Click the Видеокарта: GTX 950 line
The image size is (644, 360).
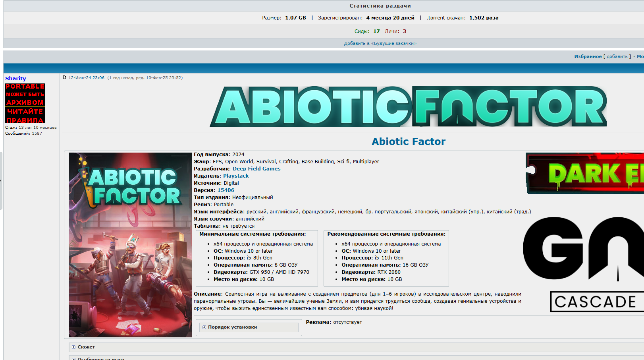261,272
